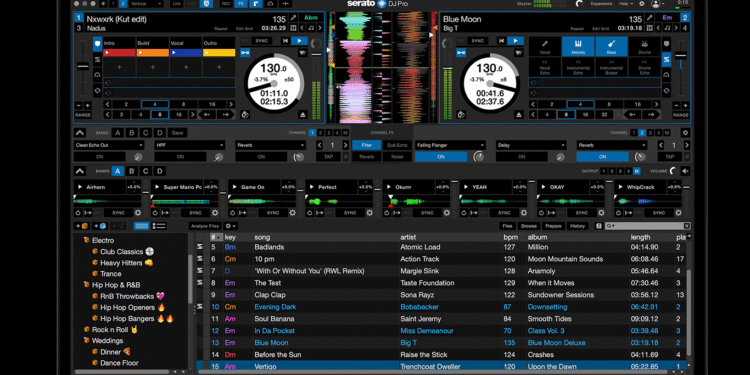Trigger the yellow Outro cue point
The height and width of the screenshot is (375, 750).
point(219,53)
